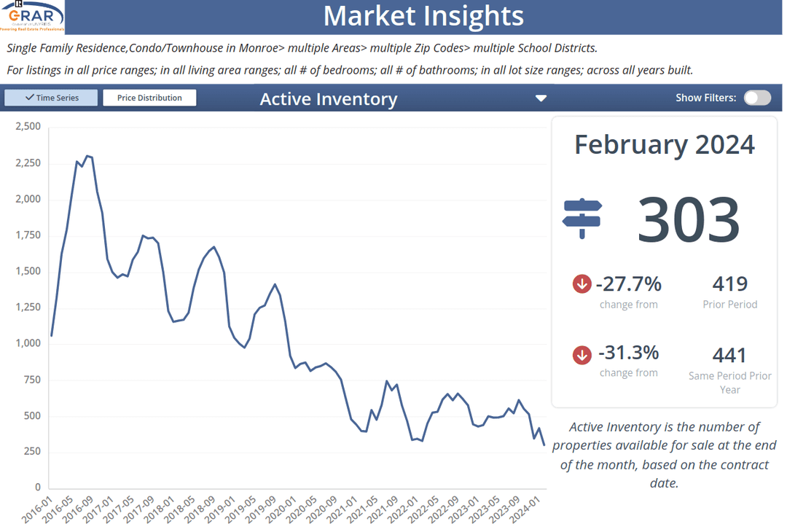Switch to the Time Series view
The height and width of the screenshot is (532, 787).
point(52,98)
